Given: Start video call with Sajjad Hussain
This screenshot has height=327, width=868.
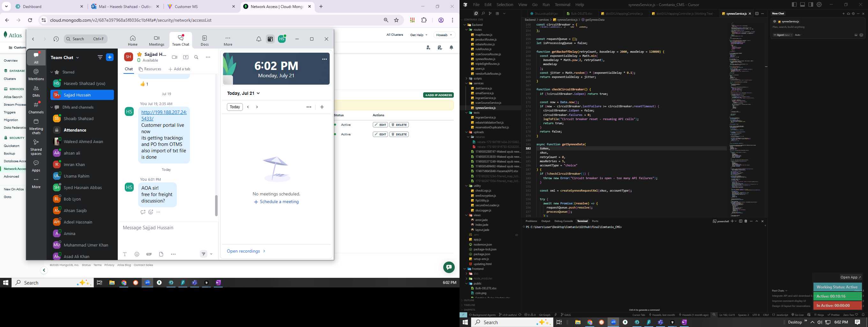Looking at the screenshot, I should [175, 57].
